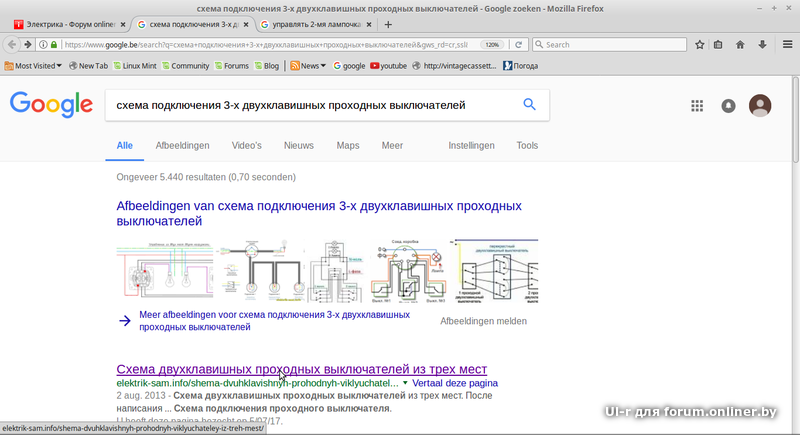Open the new tab plus button
This screenshot has height=435, width=800.
[388, 24]
